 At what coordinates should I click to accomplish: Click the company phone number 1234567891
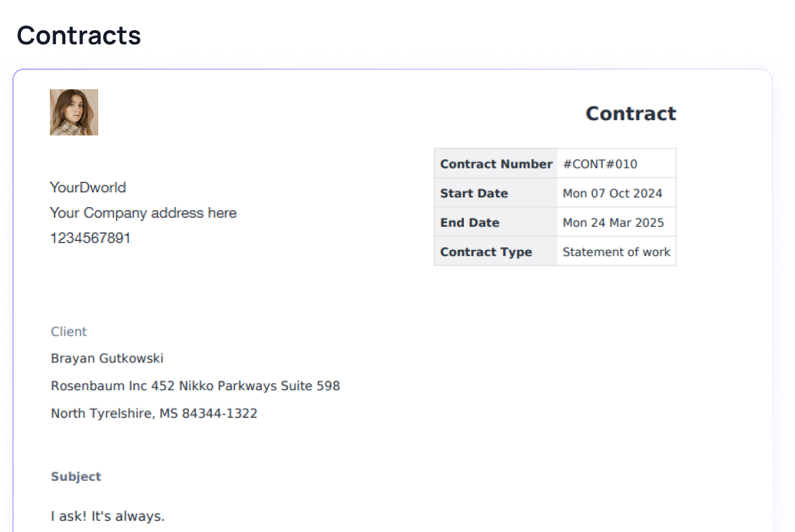point(91,238)
